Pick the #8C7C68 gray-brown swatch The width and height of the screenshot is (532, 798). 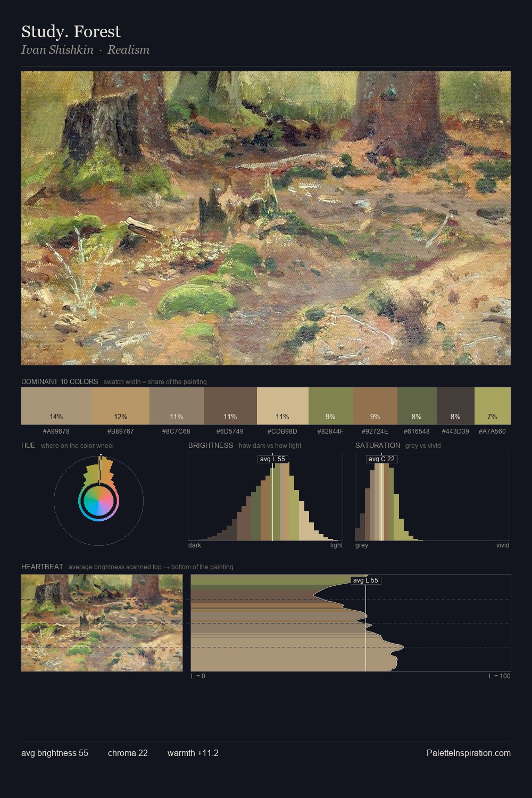177,406
